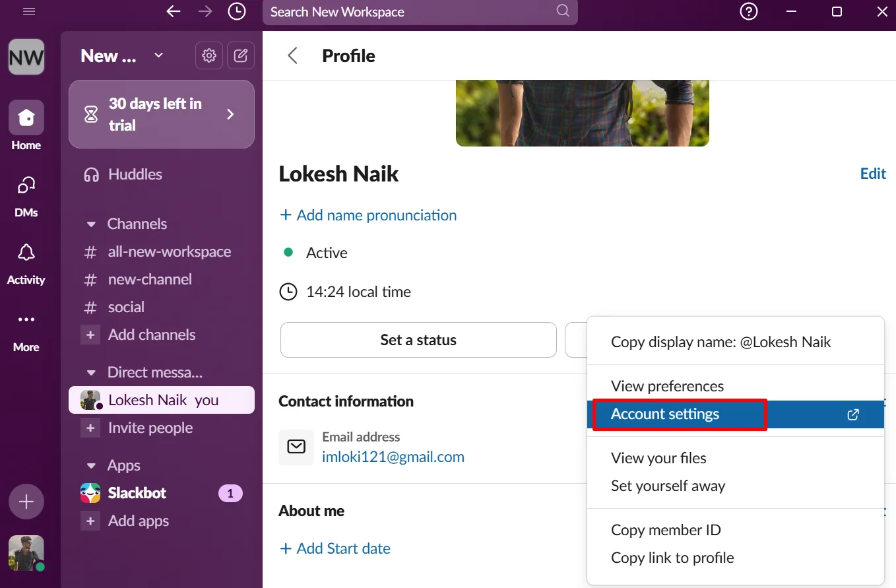Open the social channel
The width and height of the screenshot is (896, 588).
(162, 307)
